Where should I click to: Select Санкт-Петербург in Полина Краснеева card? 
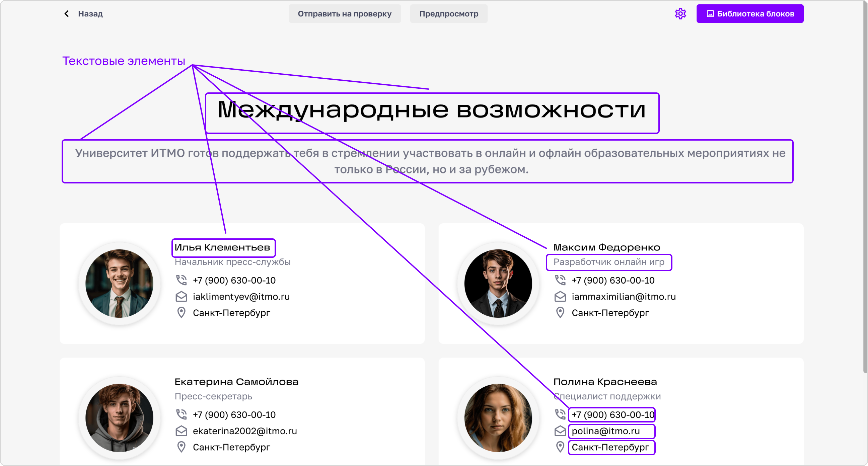pos(610,448)
